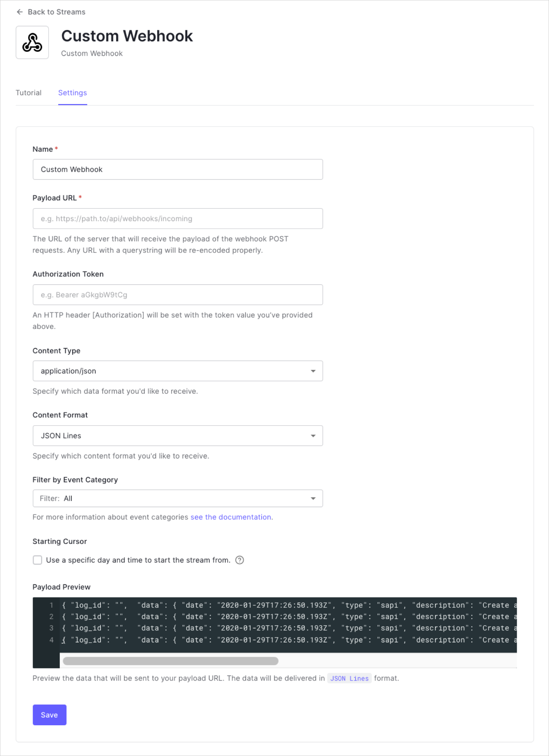Open the Filter by Event Category dropdown
549x756 pixels.
[177, 498]
